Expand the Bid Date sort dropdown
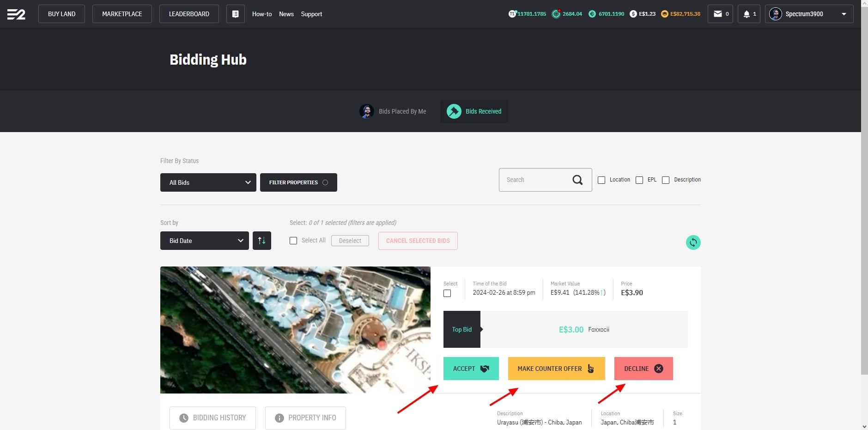Viewport: 868px width, 430px height. click(204, 241)
